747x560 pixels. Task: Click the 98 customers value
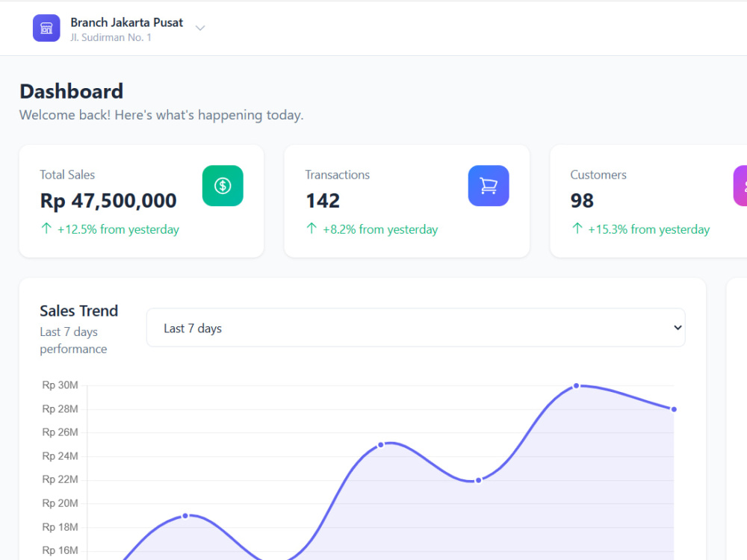[582, 200]
